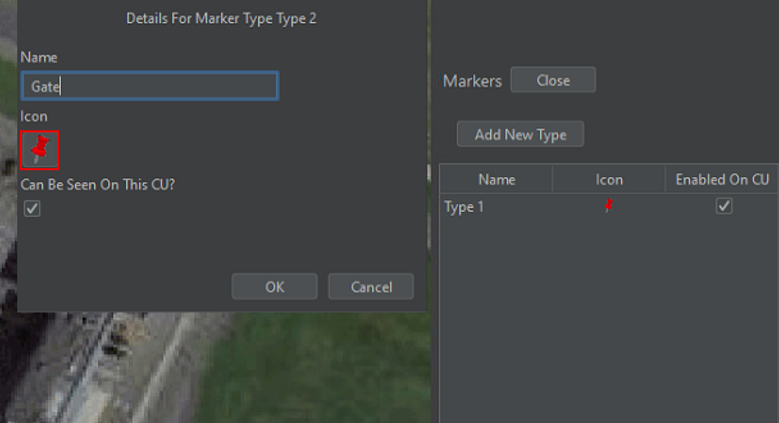Close the Markers panel
This screenshot has height=423, width=779.
(553, 80)
